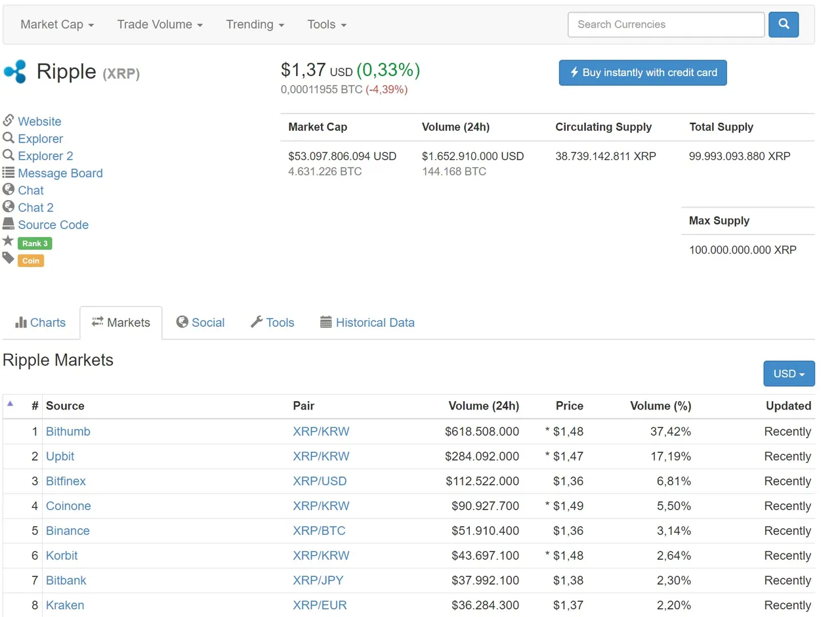Expand the Trade Volume dropdown menu
This screenshot has height=617, width=840.
coord(159,24)
